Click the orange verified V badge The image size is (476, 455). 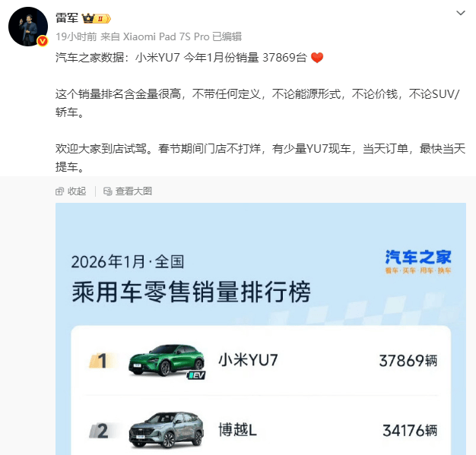coord(43,41)
